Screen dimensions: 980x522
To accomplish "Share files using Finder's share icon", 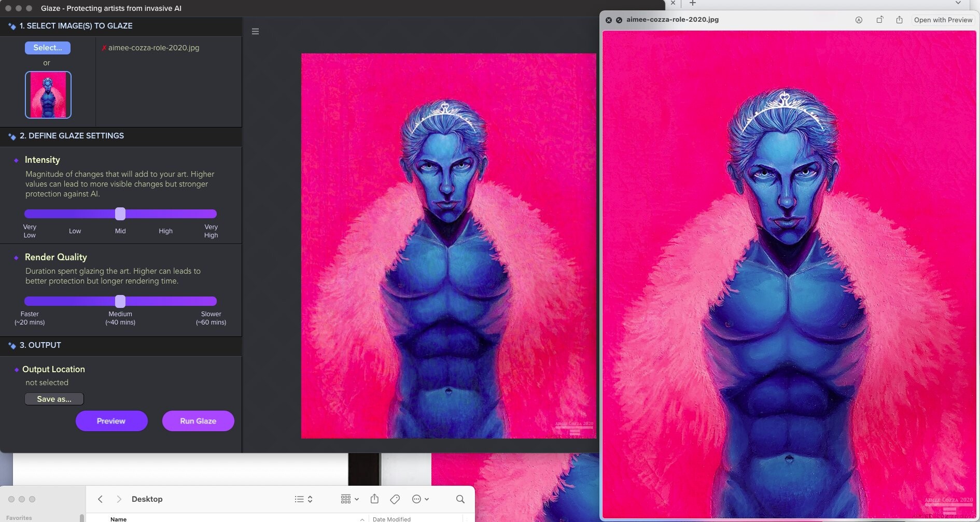I will coord(375,499).
